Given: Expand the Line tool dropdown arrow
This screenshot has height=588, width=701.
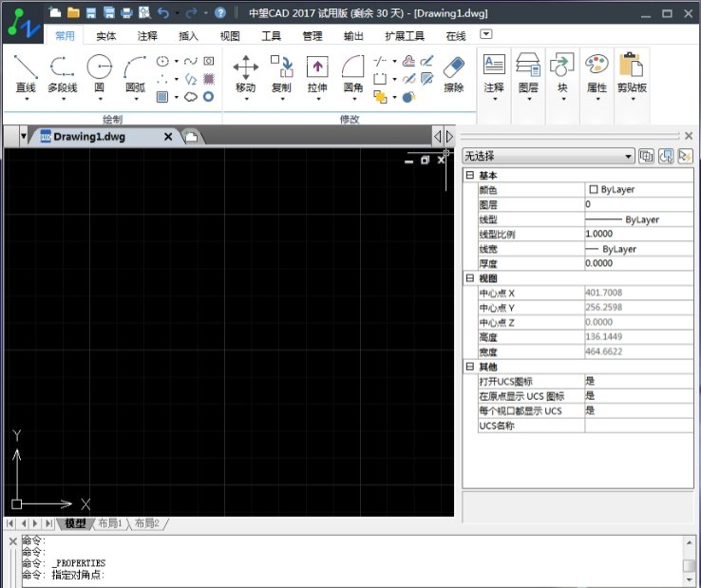Looking at the screenshot, I should (27, 100).
